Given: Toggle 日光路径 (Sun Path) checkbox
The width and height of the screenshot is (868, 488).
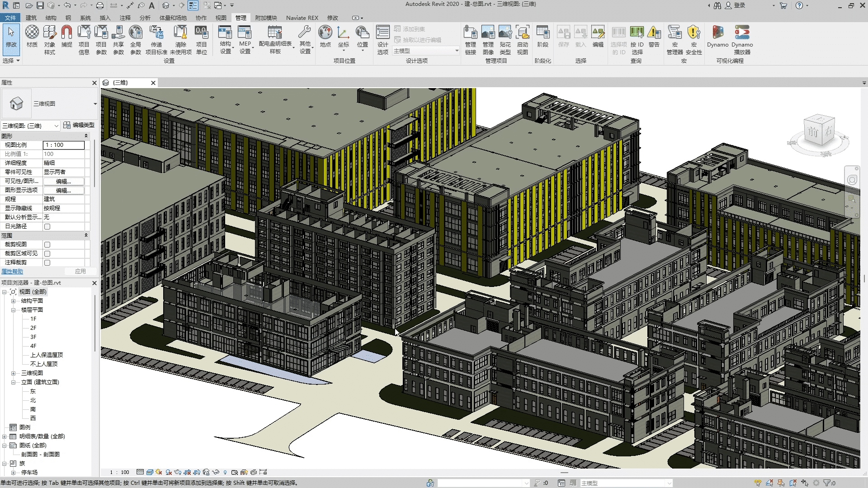Looking at the screenshot, I should pos(47,226).
